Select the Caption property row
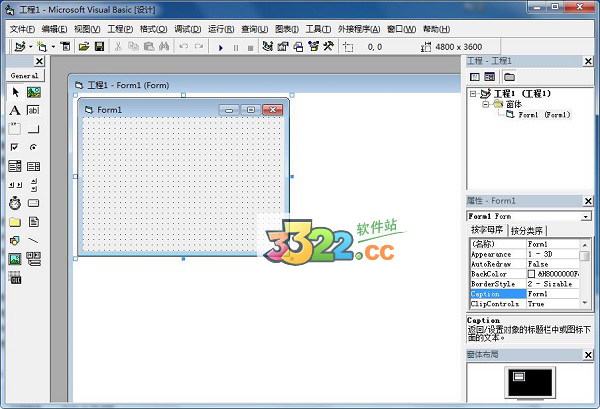600x409 pixels. pyautogui.click(x=525, y=294)
